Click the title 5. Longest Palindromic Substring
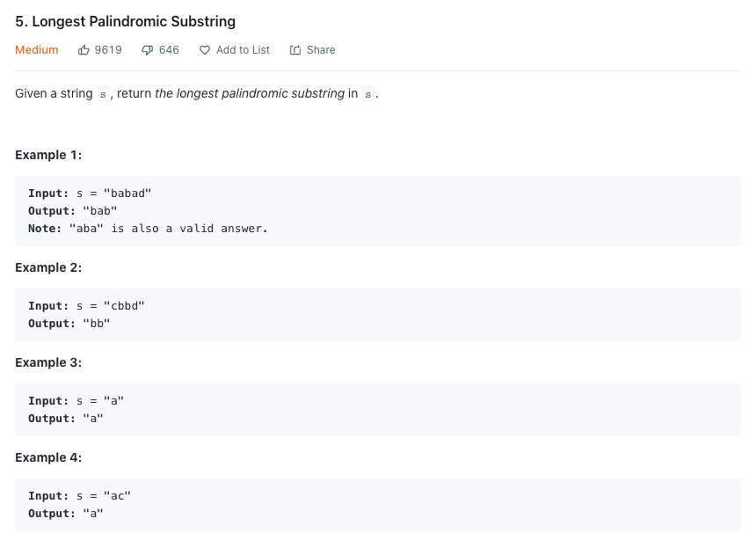 [x=126, y=22]
